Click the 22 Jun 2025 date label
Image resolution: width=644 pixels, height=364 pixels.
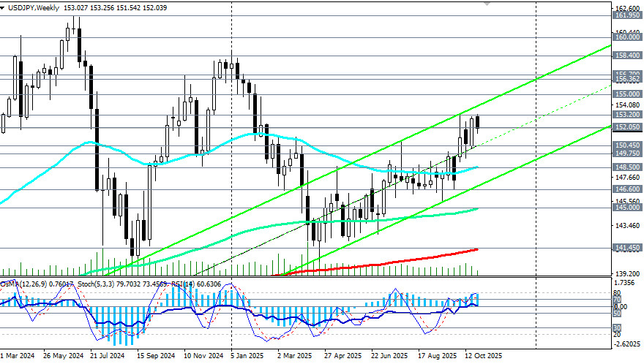coord(389,355)
